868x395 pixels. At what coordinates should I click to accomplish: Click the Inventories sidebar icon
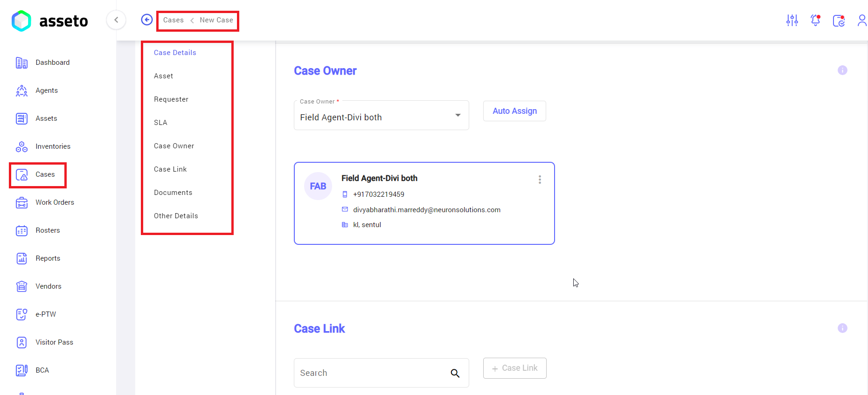coord(21,146)
